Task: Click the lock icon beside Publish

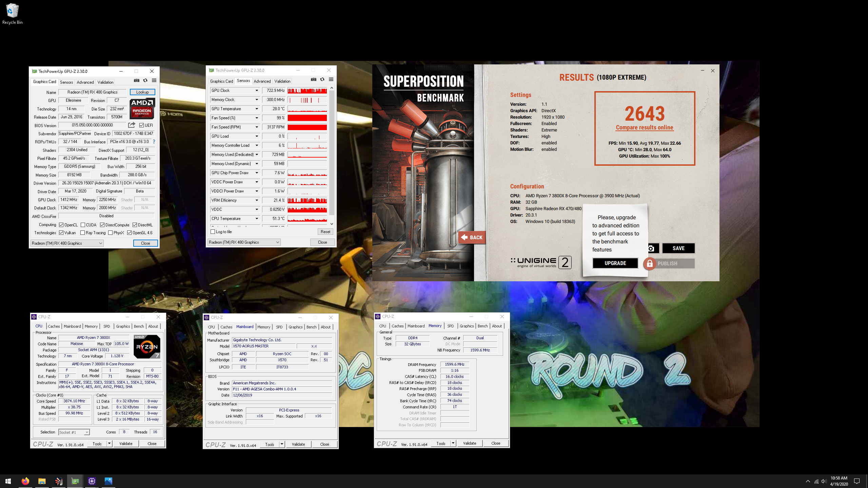Action: [x=649, y=263]
